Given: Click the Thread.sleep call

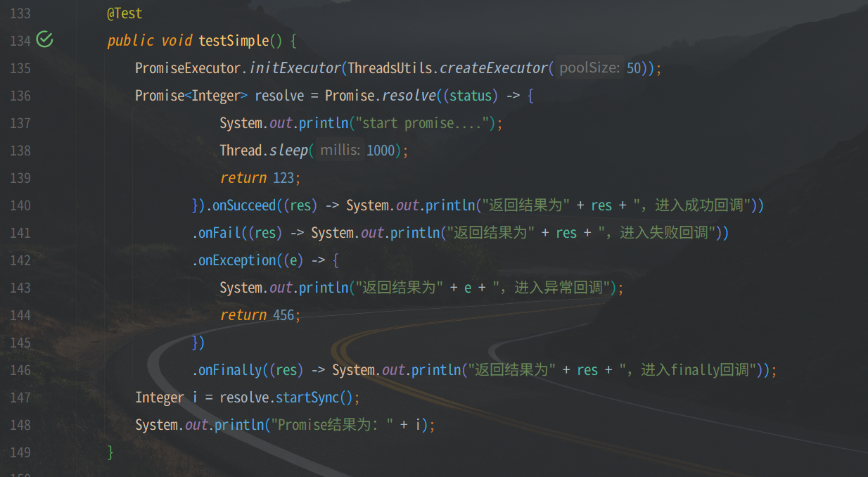Looking at the screenshot, I should click(x=264, y=151).
